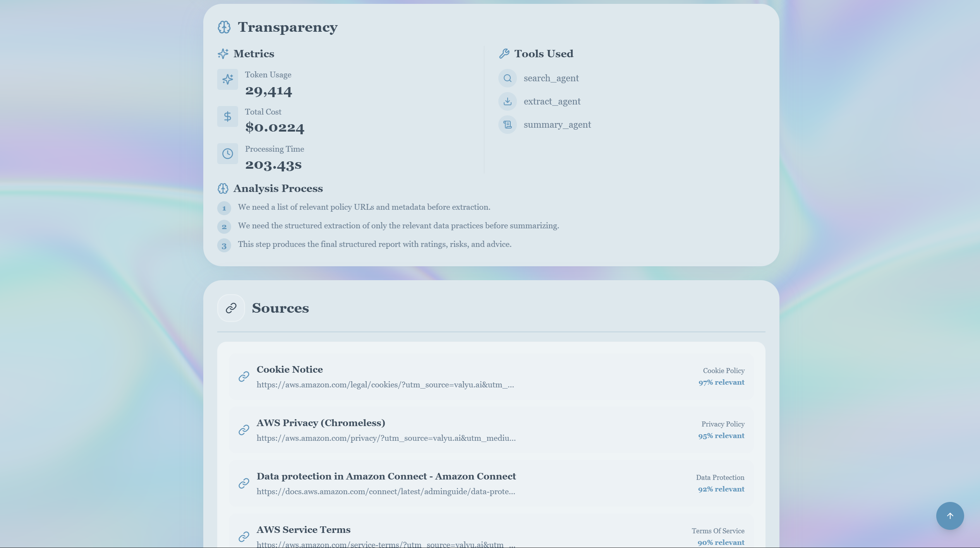Click the Transparency brain icon
The image size is (980, 548).
224,27
